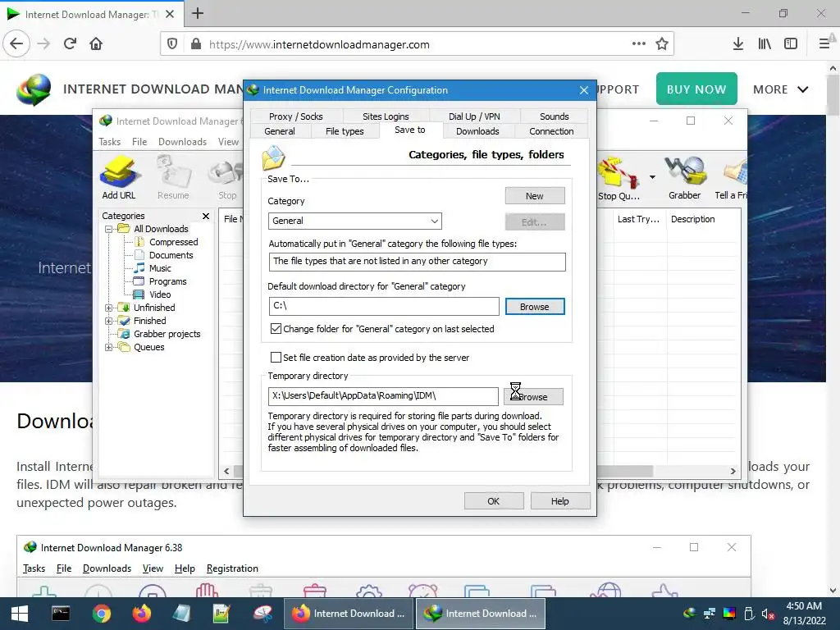The height and width of the screenshot is (630, 840).
Task: Click the Temporary directory path field
Action: (x=383, y=396)
